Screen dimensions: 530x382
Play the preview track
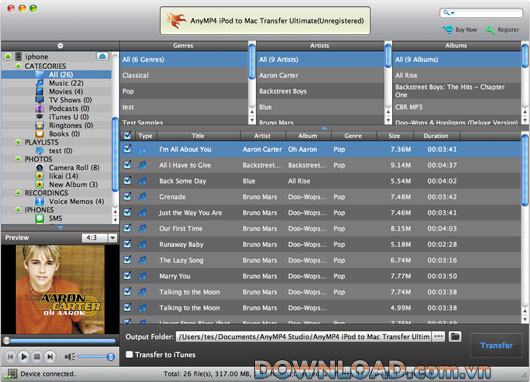pos(24,356)
